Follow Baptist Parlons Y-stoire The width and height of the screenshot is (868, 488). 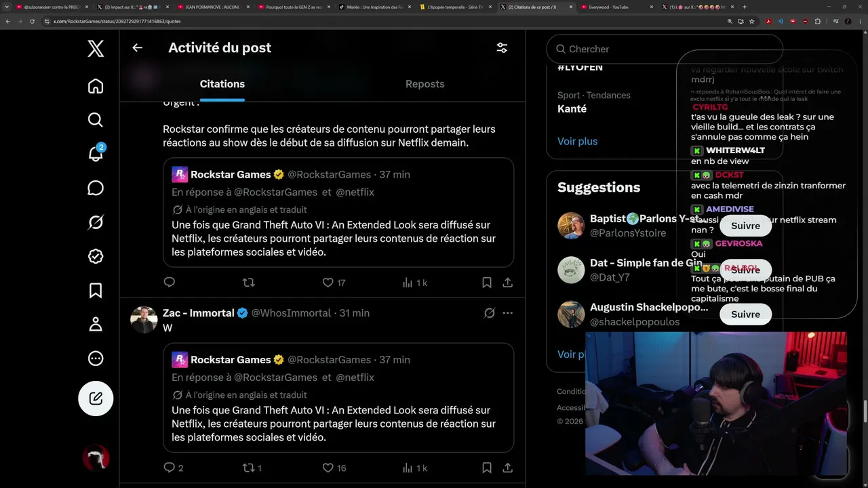tap(745, 226)
